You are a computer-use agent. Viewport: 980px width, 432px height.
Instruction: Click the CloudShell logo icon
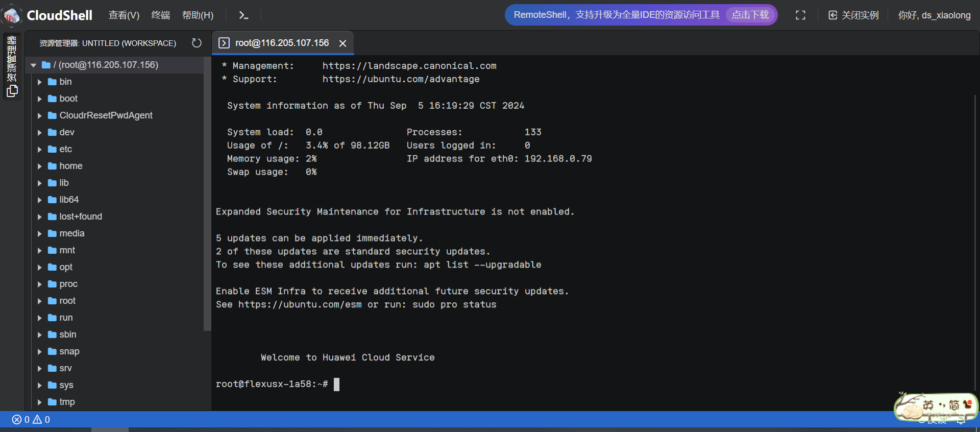(12, 15)
